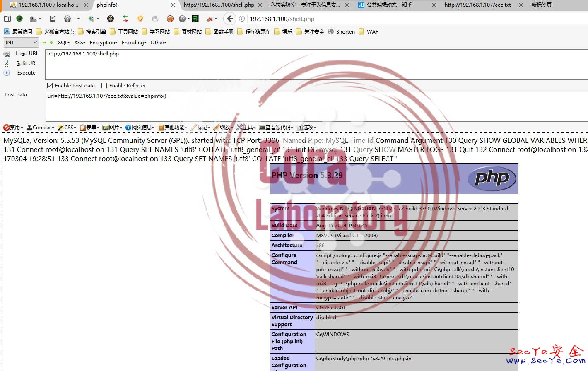Open the 其他功能 menu in developer toolbar
588x371 pixels.
click(x=173, y=128)
